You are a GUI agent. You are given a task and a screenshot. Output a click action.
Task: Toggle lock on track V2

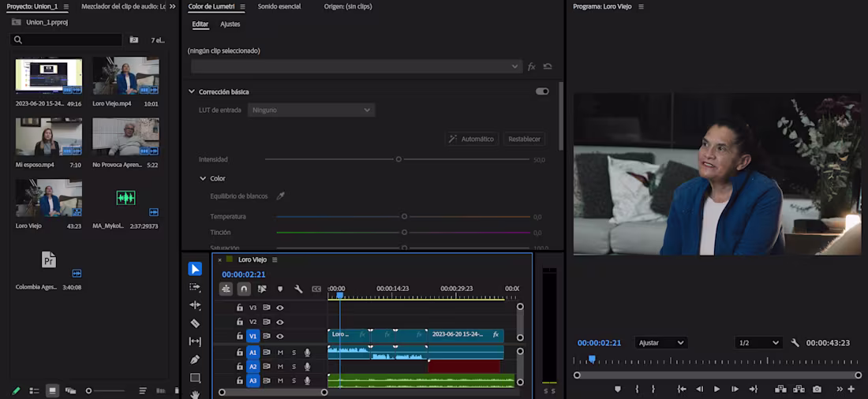coord(240,322)
